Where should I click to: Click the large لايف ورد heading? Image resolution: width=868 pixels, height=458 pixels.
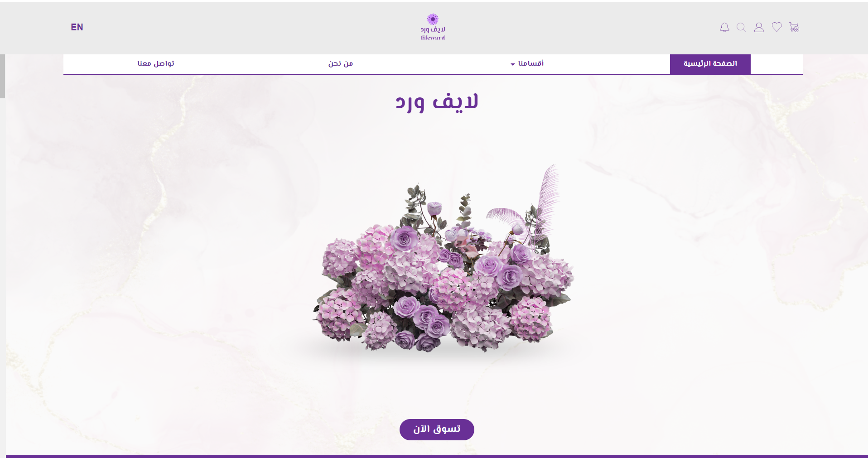click(x=437, y=102)
